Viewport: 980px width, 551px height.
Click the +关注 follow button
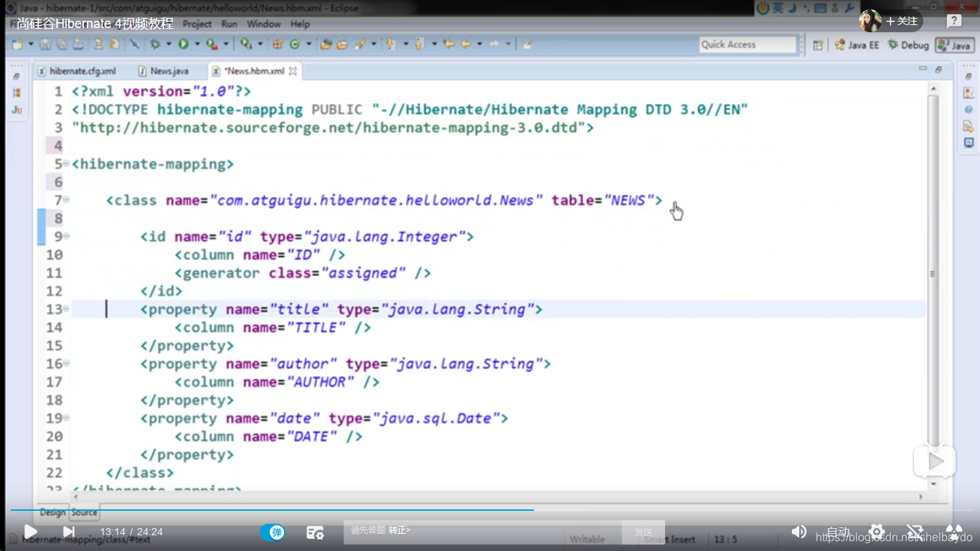(x=902, y=21)
